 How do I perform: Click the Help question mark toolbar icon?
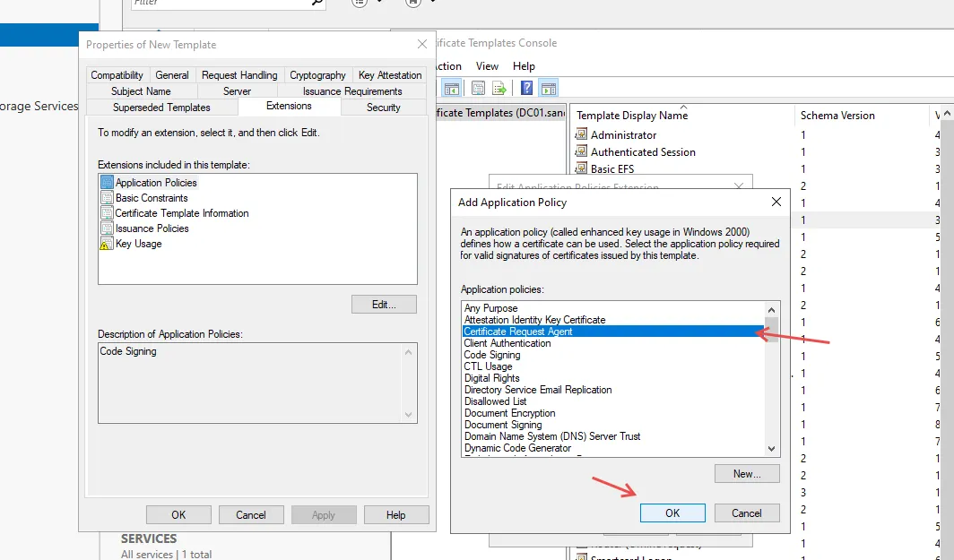527,88
